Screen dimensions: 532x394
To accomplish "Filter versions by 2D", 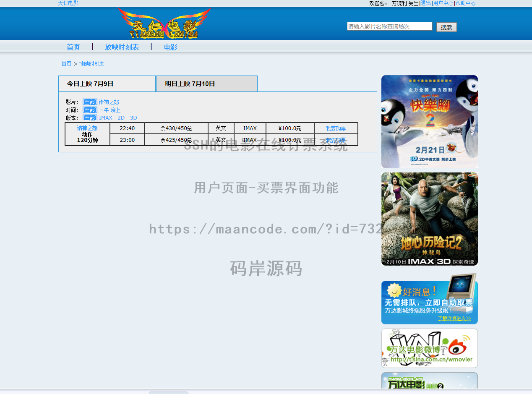I will [121, 118].
